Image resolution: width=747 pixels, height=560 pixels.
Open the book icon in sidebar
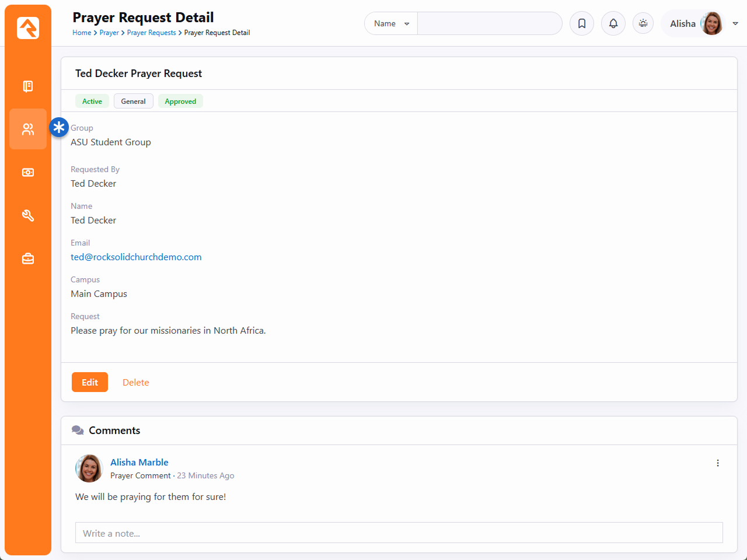click(28, 86)
